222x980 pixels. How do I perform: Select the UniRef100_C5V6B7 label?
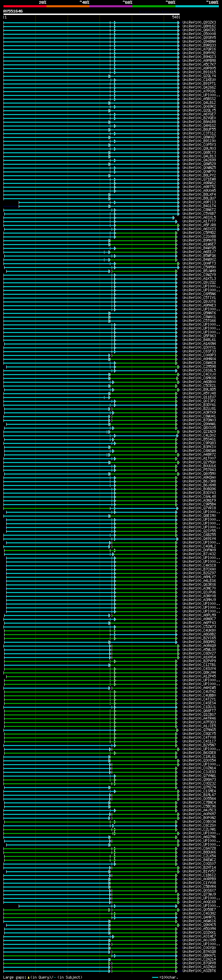click(199, 214)
